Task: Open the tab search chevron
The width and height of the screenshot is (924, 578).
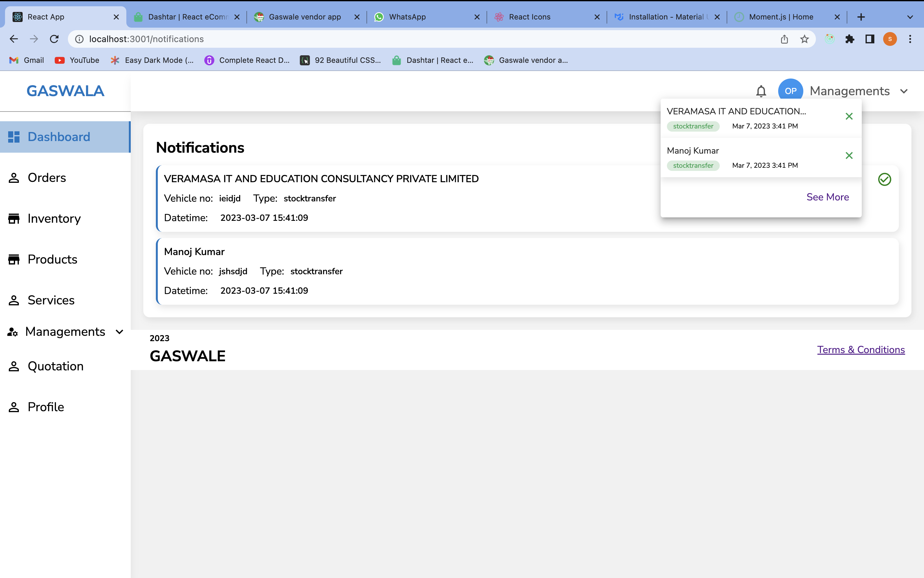Action: click(x=910, y=17)
